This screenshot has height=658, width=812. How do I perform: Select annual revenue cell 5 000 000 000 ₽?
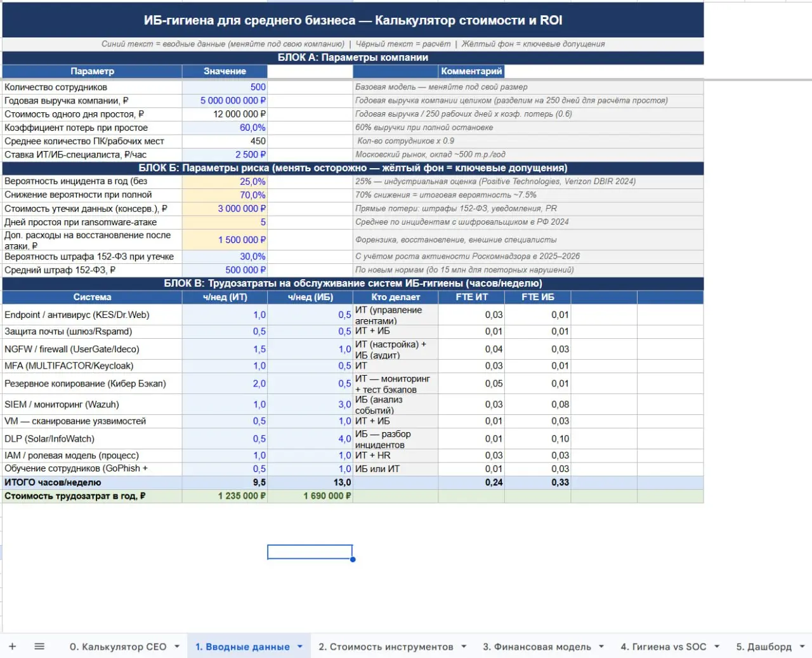225,101
